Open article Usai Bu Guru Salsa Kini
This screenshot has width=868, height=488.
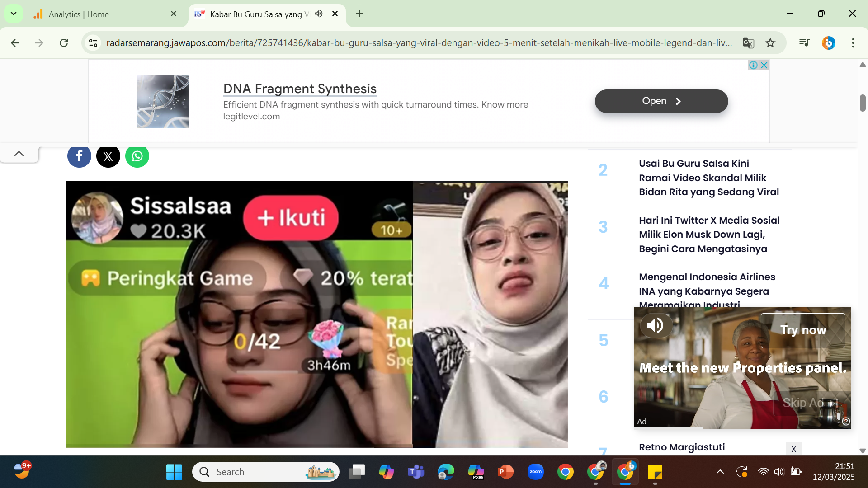pos(708,178)
